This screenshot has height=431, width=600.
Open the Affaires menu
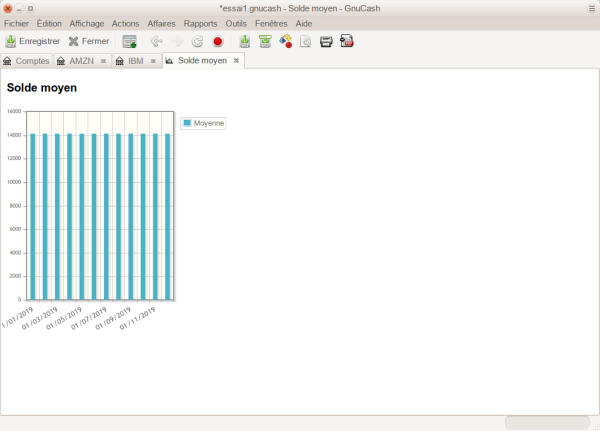tap(160, 23)
